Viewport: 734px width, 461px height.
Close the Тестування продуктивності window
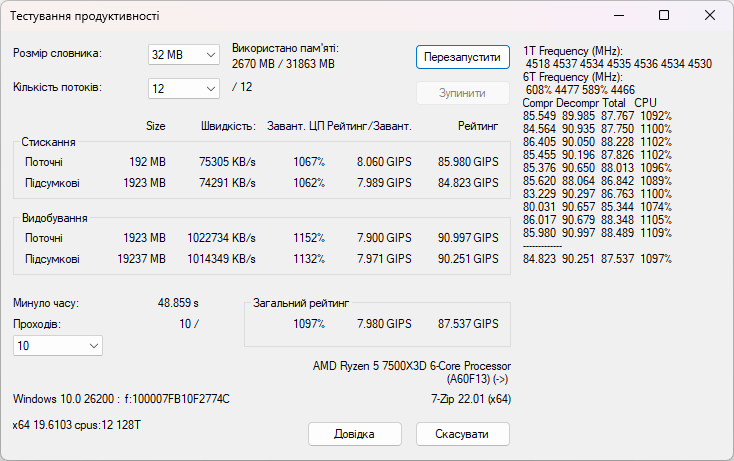[x=709, y=16]
